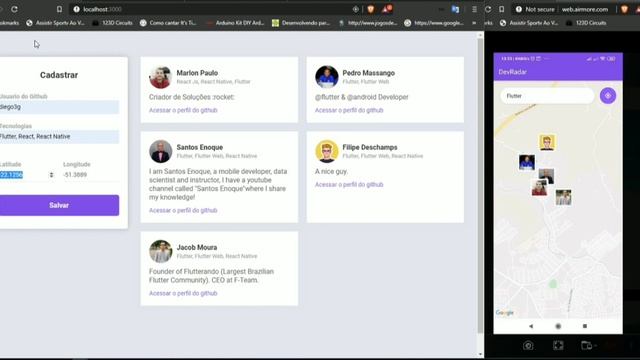Click Filipe Deschamps' avatar on his card
640x360 pixels.
coord(327,151)
